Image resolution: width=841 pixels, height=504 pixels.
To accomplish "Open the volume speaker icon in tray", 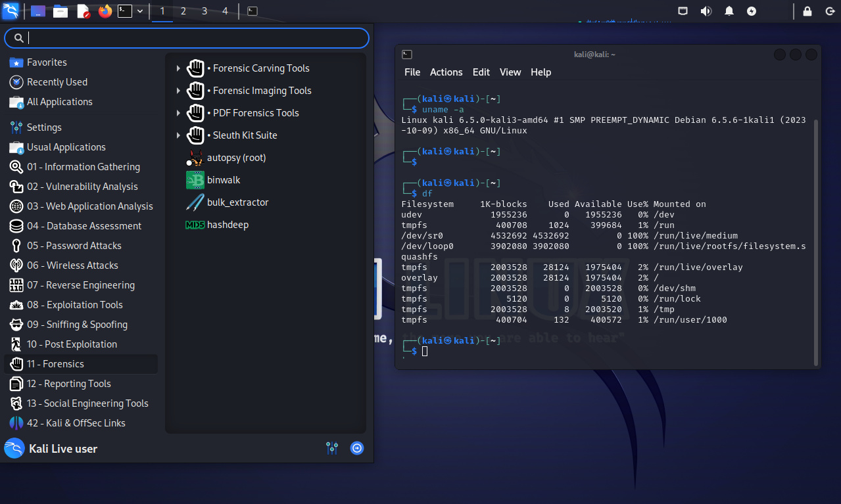I will pos(706,11).
